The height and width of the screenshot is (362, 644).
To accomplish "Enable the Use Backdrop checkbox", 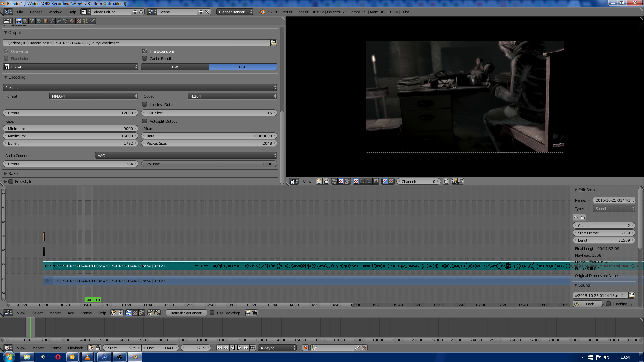I will (212, 313).
